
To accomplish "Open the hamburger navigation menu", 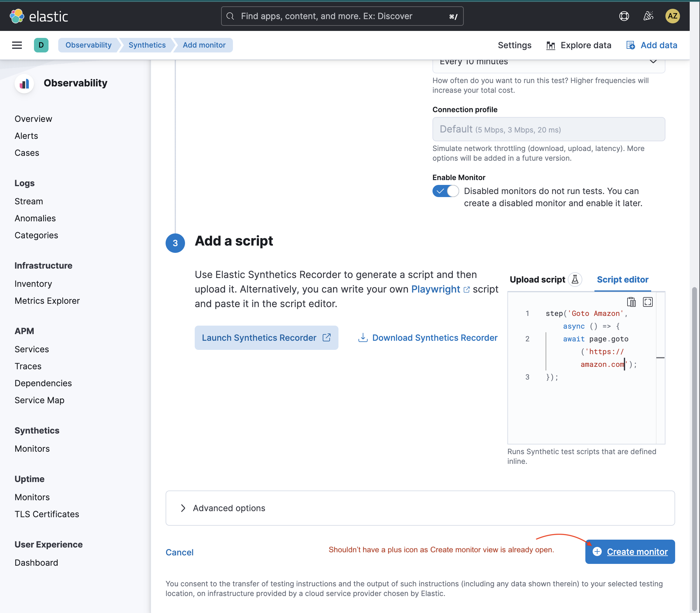I will point(17,45).
